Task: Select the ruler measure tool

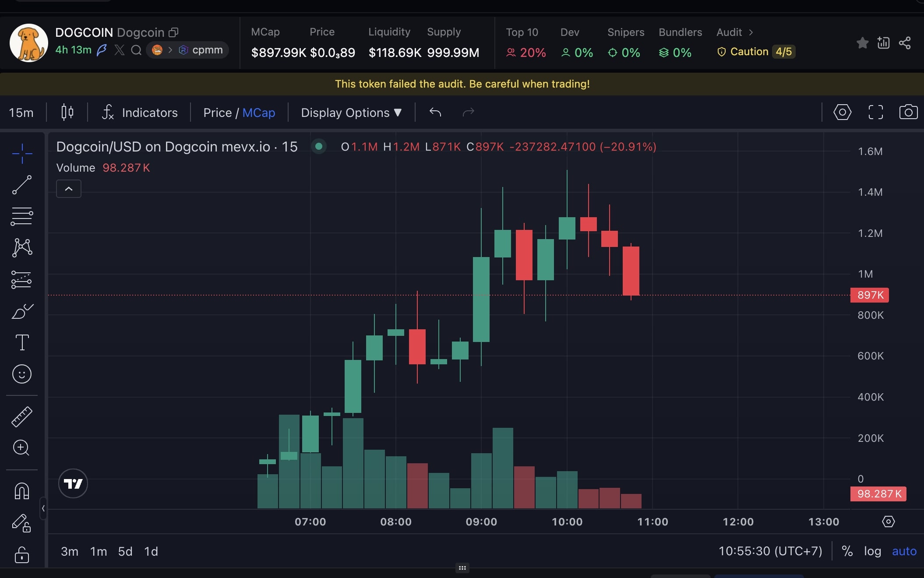Action: pos(22,416)
